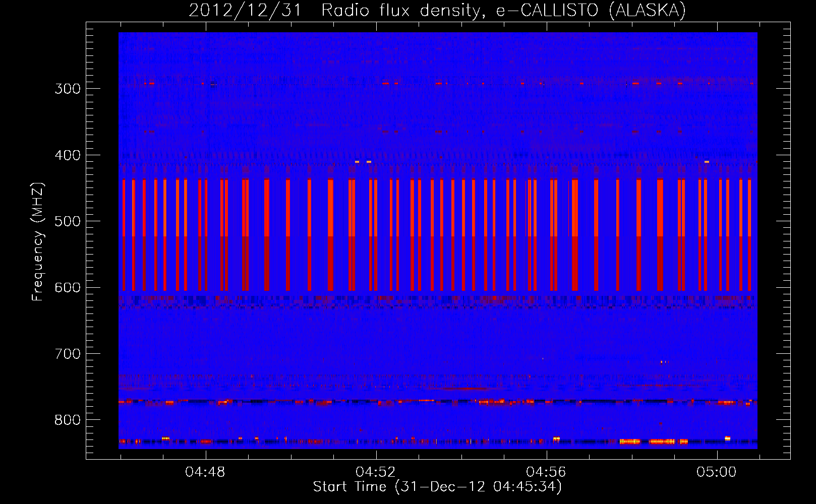The image size is (816, 504).
Task: Click the 05:00 time tick label
Action: pyautogui.click(x=717, y=472)
